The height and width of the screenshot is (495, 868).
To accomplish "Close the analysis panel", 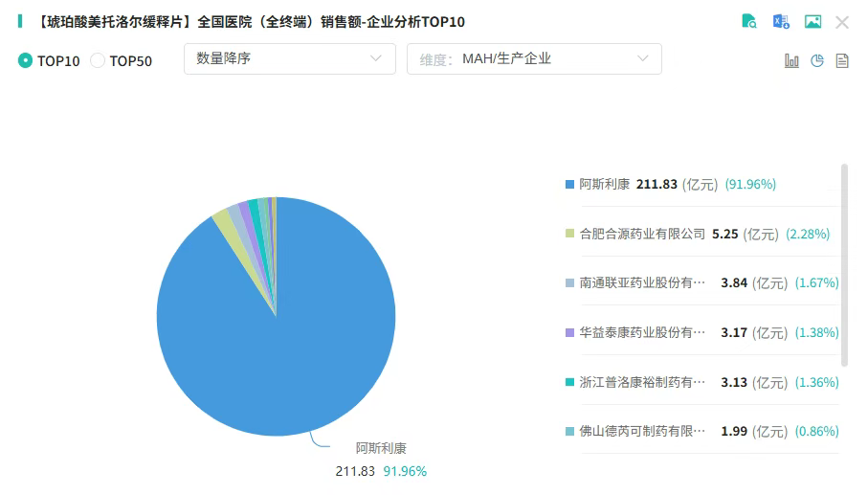I will point(842,22).
